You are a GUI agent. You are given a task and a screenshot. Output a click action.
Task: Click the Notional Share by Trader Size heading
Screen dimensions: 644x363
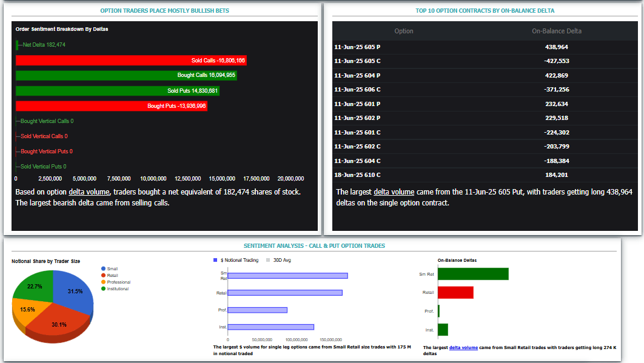(x=45, y=261)
